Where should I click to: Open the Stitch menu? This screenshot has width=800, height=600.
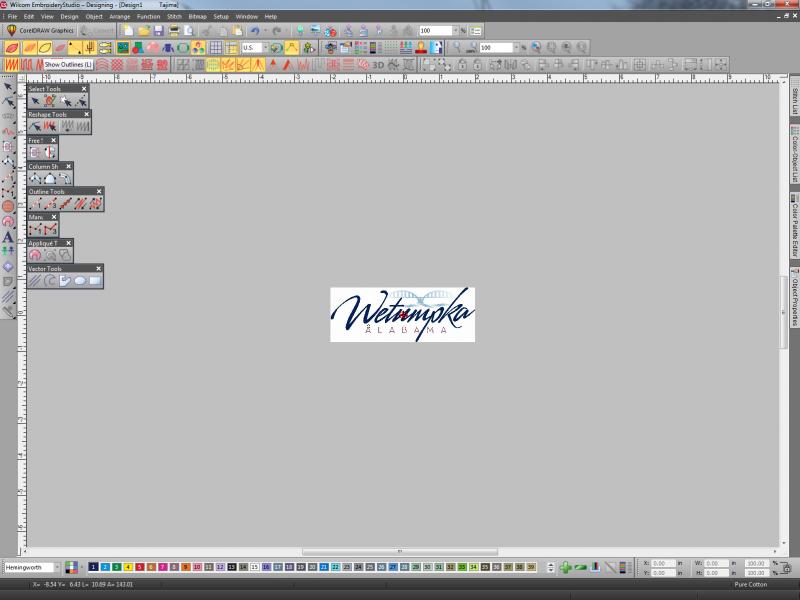pos(174,16)
